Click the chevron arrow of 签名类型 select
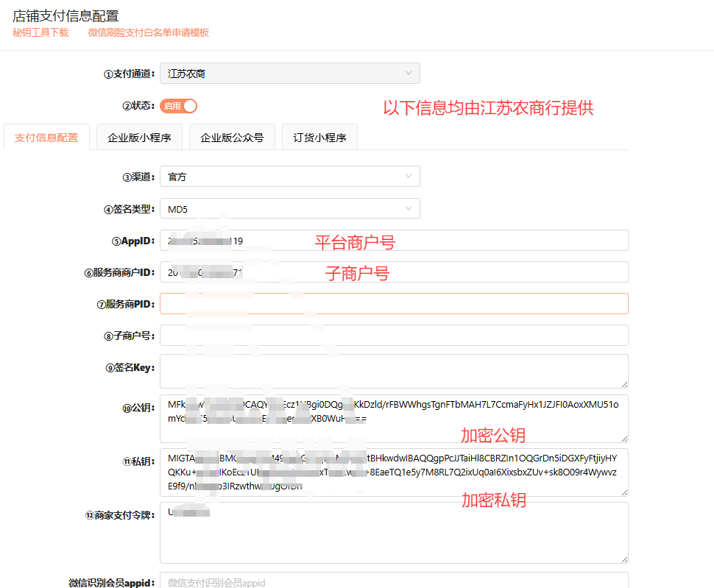Image resolution: width=714 pixels, height=588 pixels. click(x=409, y=208)
